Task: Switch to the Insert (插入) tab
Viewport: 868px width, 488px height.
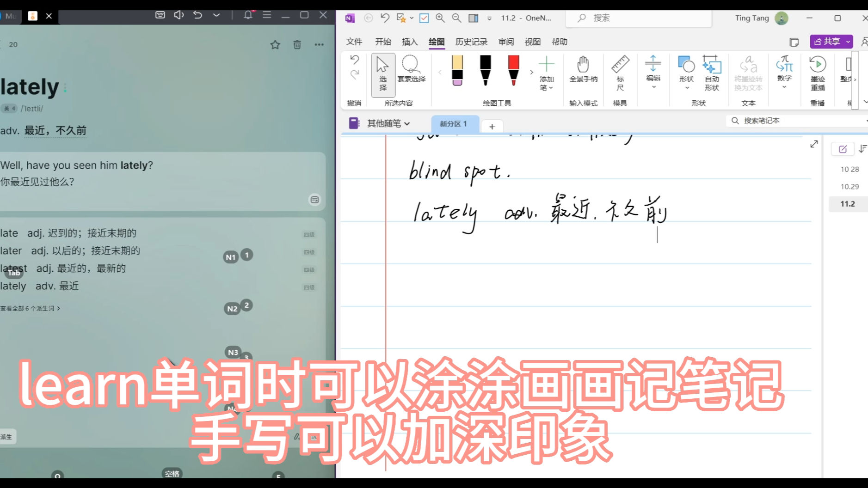Action: (x=410, y=42)
